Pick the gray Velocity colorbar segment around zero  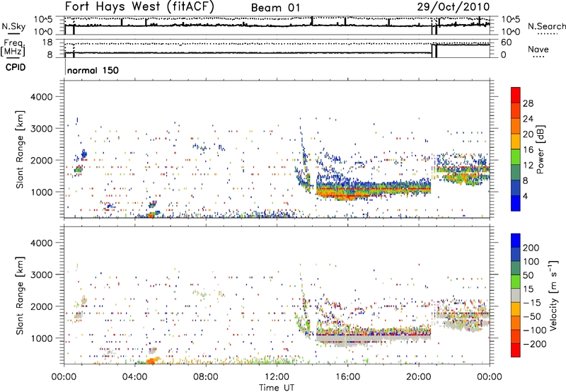[x=516, y=295]
